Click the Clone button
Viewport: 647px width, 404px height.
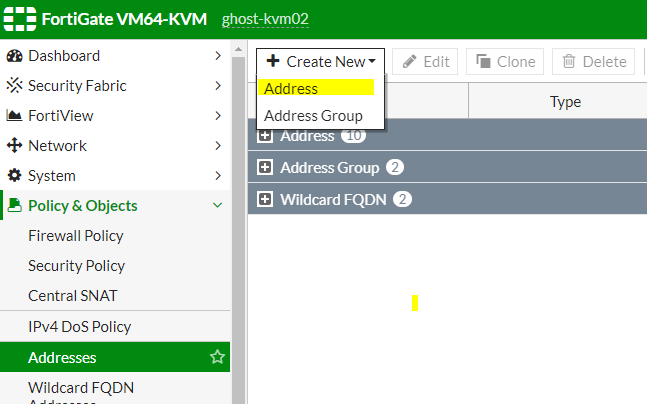point(505,62)
